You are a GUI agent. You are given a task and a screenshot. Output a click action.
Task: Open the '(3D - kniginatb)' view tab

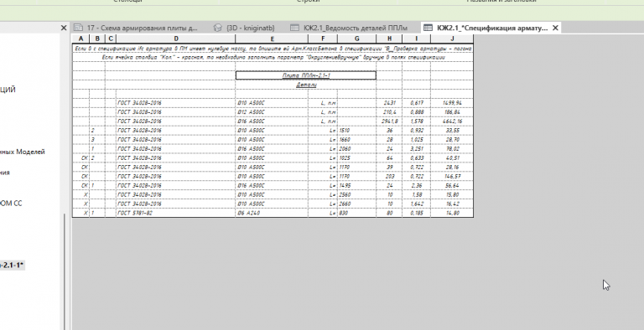tap(244, 28)
